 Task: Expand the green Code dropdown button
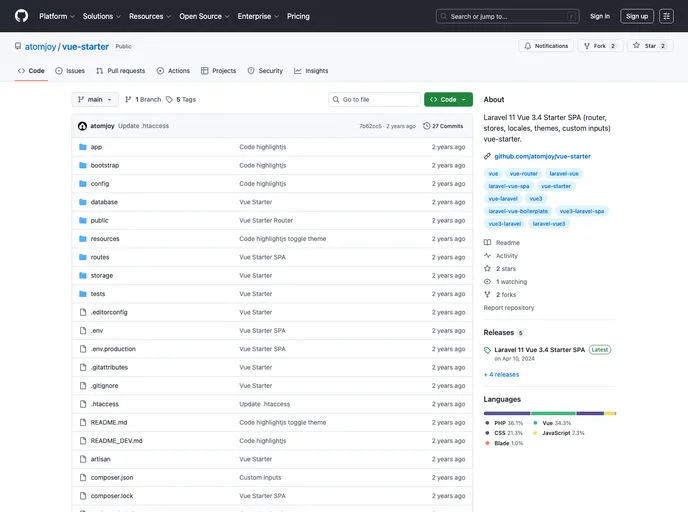point(448,100)
